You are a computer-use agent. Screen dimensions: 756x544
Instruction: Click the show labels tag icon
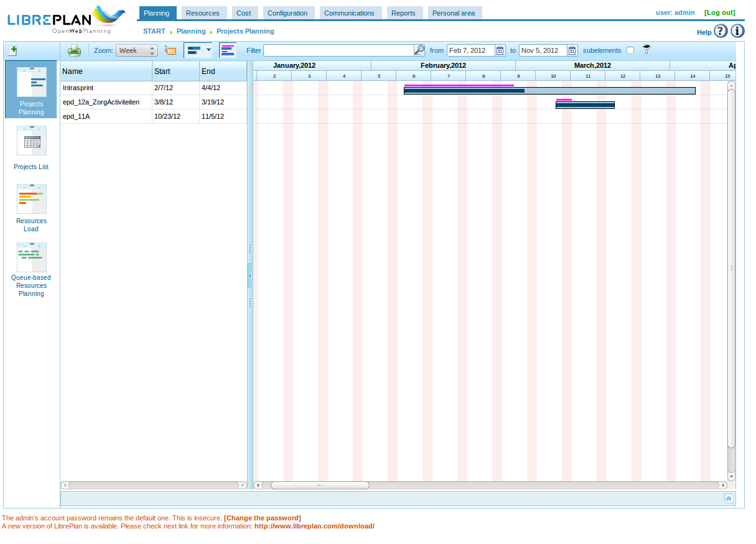170,50
